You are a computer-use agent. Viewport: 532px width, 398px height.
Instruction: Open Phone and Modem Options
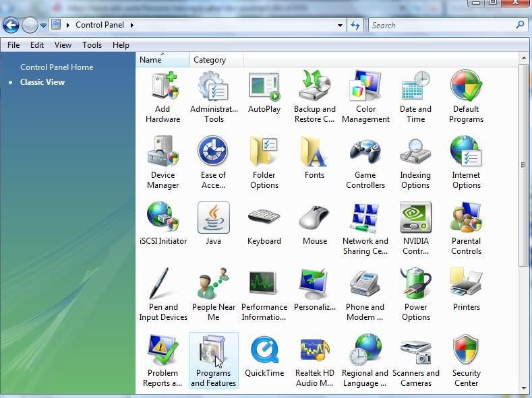point(365,295)
